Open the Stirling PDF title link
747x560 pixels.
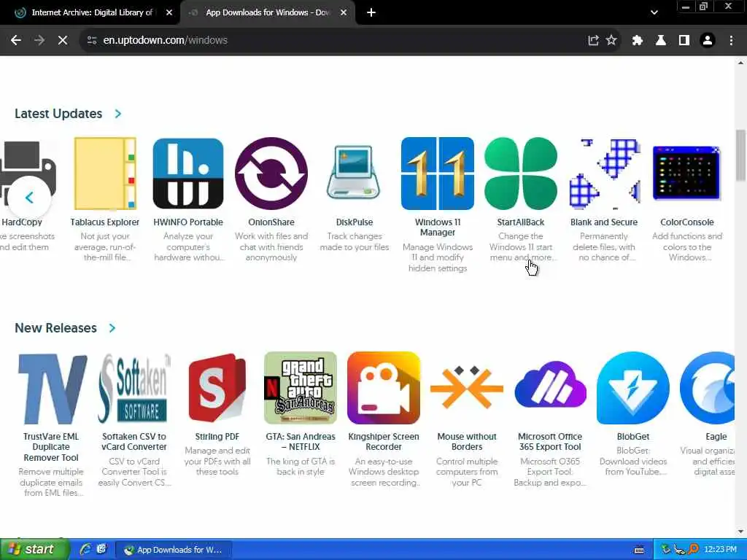pyautogui.click(x=217, y=437)
